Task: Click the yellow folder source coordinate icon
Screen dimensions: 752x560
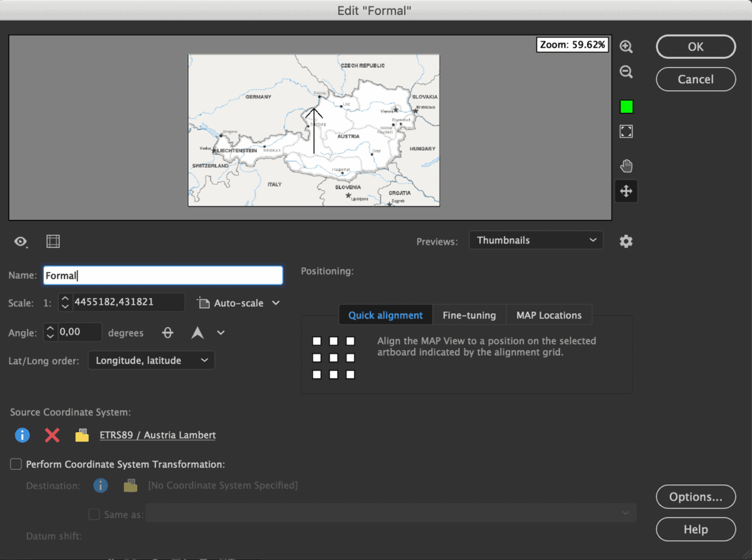Action: [x=81, y=435]
